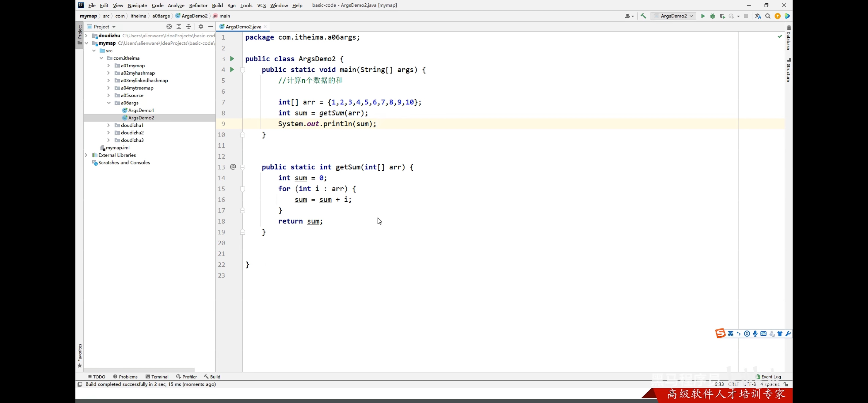868x403 pixels.
Task: Open the Refactor menu
Action: (x=198, y=6)
